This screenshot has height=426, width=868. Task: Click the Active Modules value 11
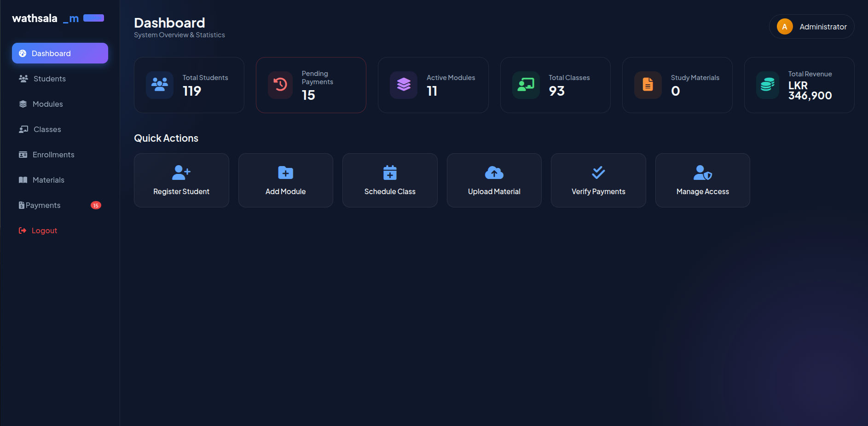click(432, 91)
